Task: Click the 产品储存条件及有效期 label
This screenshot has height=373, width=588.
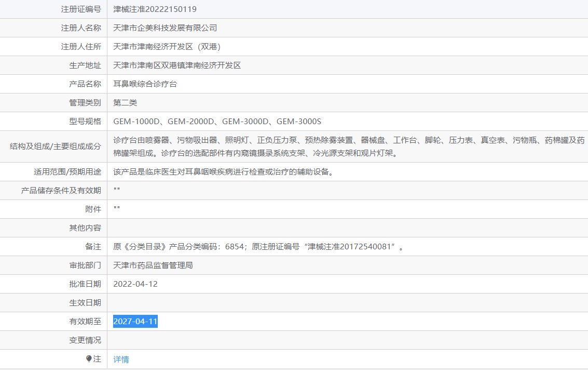Action: pyautogui.click(x=61, y=191)
